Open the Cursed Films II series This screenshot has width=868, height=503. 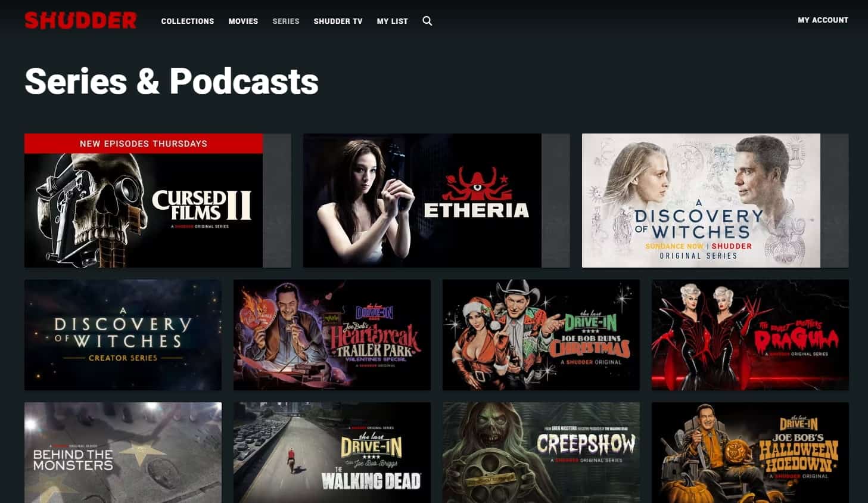point(143,209)
